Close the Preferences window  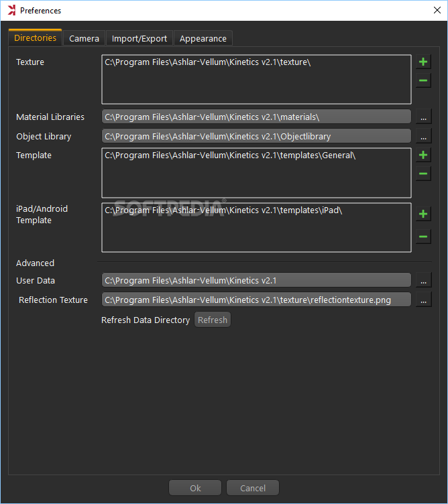[x=437, y=10]
